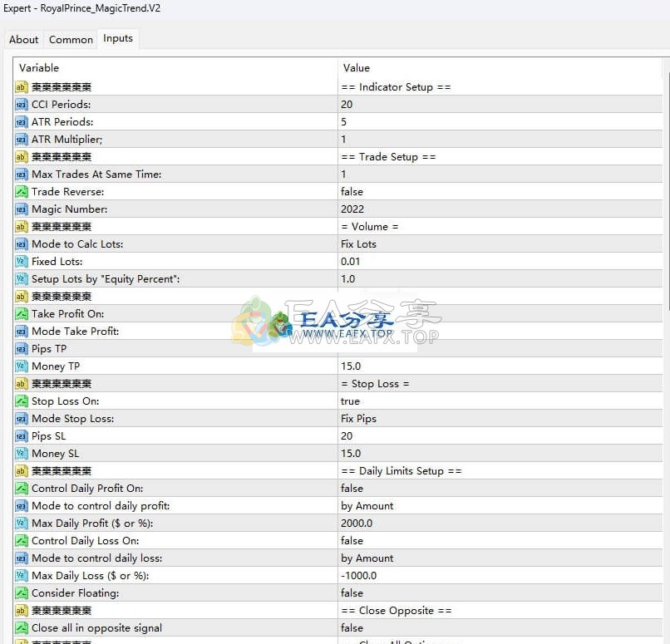Click the Value column header
The image size is (670, 644).
point(499,67)
